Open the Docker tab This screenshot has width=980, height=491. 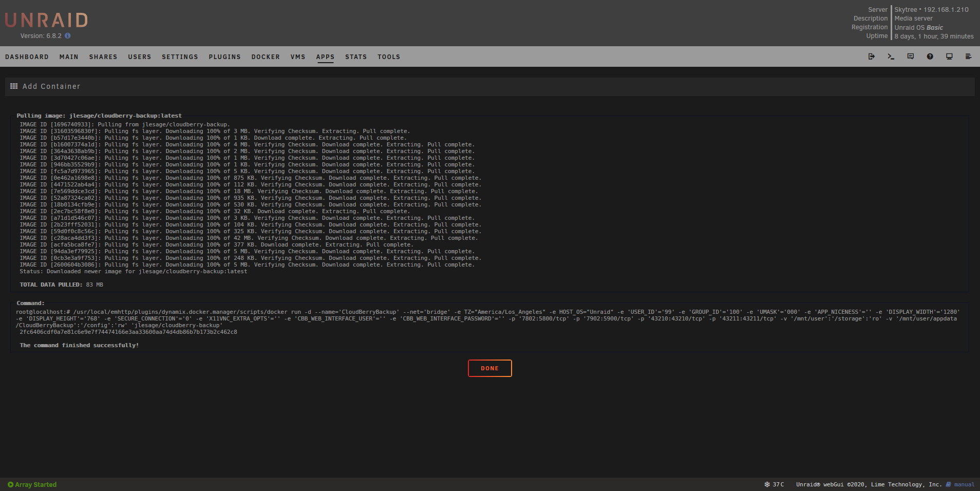tap(266, 57)
